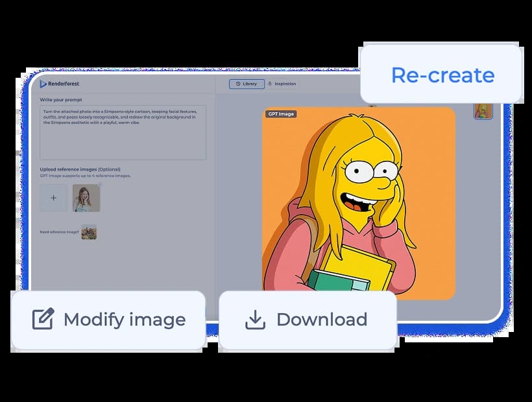The width and height of the screenshot is (532, 402).
Task: Click the plus icon to add reference image
Action: pyautogui.click(x=53, y=198)
